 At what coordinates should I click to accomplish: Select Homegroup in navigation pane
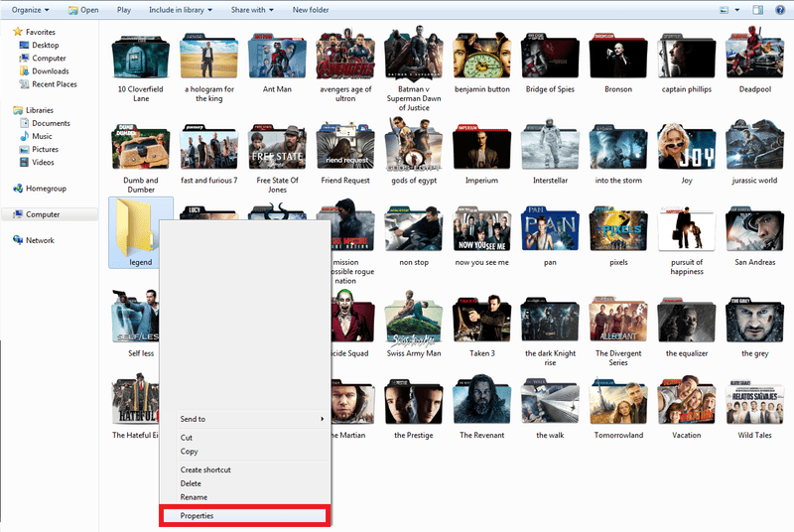tap(40, 189)
